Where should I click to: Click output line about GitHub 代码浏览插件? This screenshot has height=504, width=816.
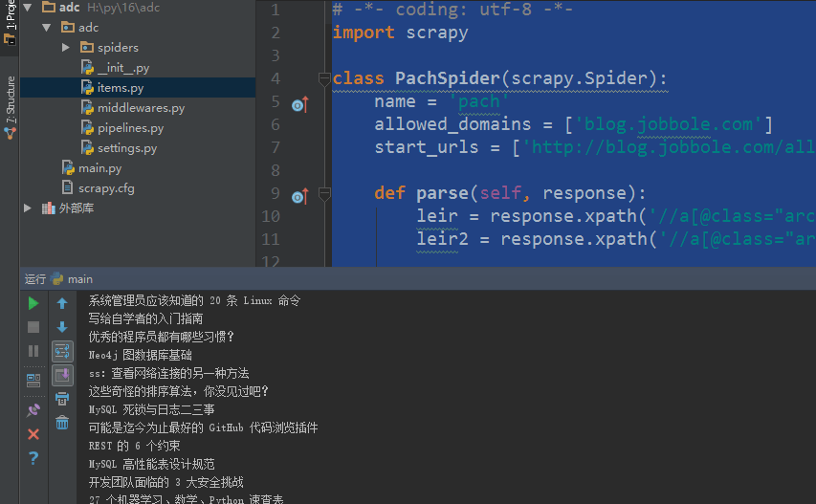tap(204, 427)
